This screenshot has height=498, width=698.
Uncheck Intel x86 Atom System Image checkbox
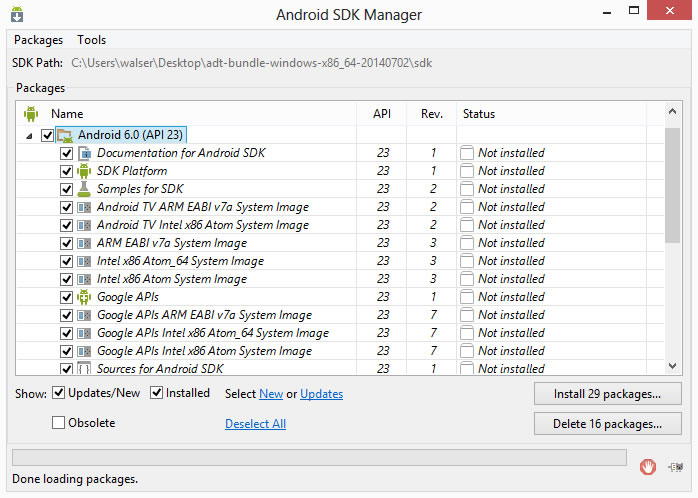(x=66, y=279)
